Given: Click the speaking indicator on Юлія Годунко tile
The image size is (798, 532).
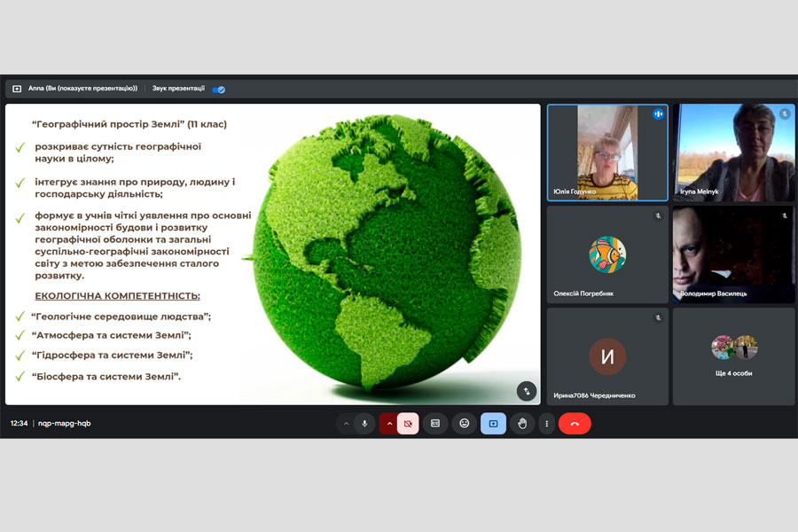Looking at the screenshot, I should tap(658, 114).
